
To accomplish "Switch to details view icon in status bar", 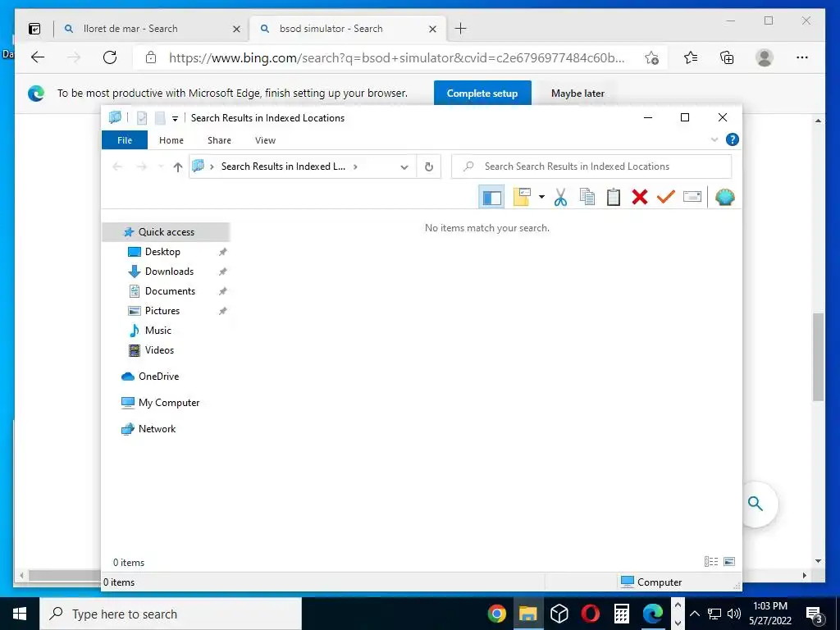I will pyautogui.click(x=711, y=561).
